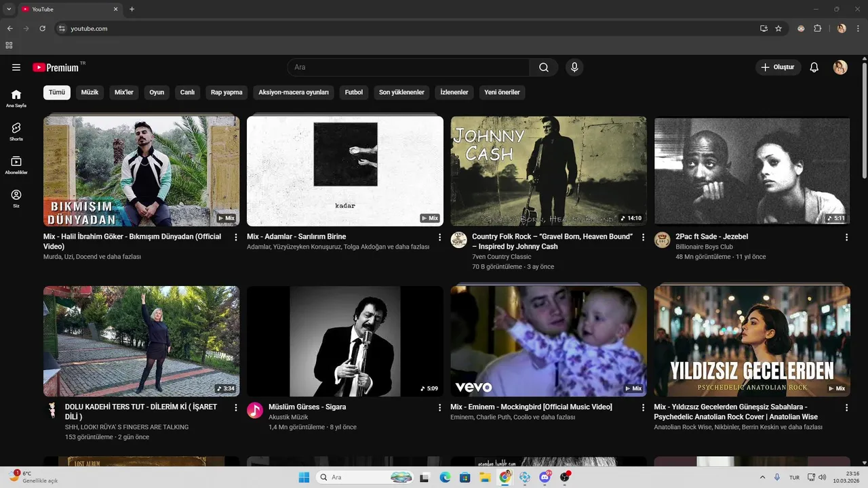The height and width of the screenshot is (488, 868).
Task: Open new browser tab with plus button
Action: pos(132,9)
